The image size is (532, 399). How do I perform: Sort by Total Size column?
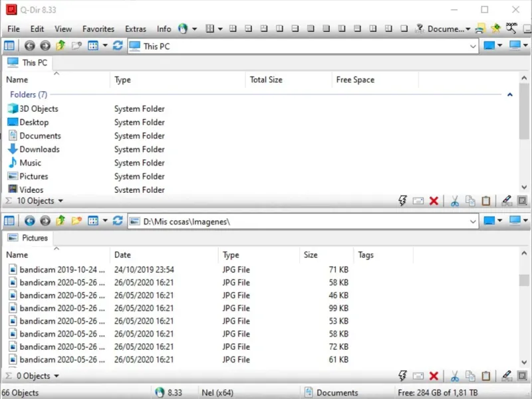[289, 80]
